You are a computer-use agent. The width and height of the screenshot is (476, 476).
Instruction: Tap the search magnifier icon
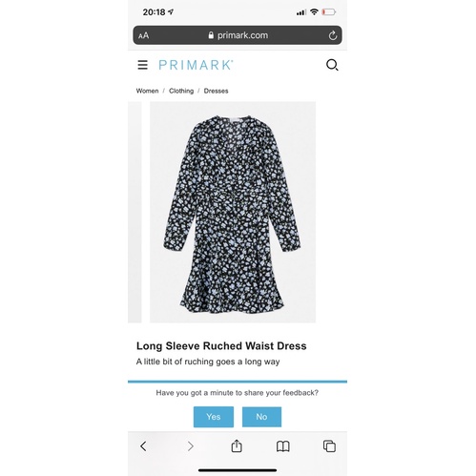tap(332, 65)
